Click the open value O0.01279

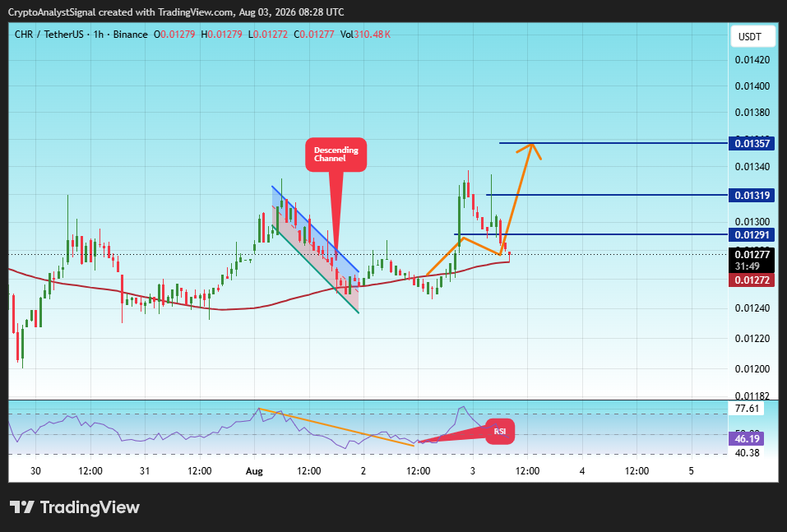174,35
